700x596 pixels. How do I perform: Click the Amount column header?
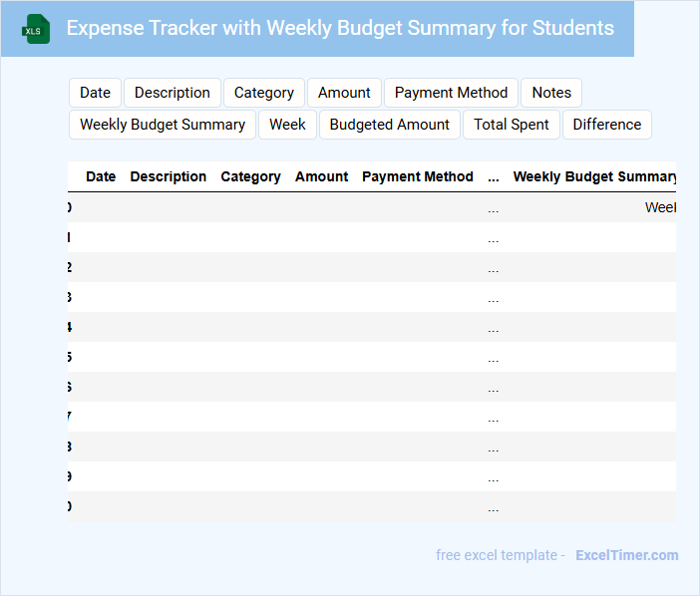click(321, 176)
